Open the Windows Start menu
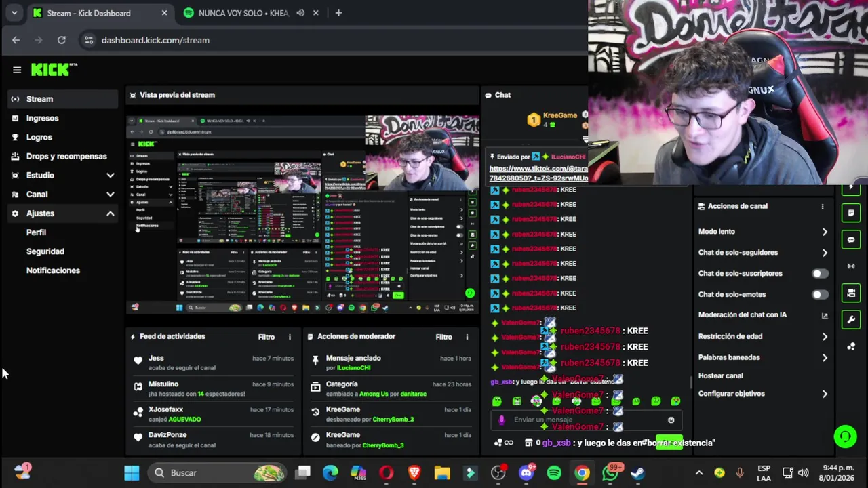This screenshot has height=488, width=868. [132, 472]
